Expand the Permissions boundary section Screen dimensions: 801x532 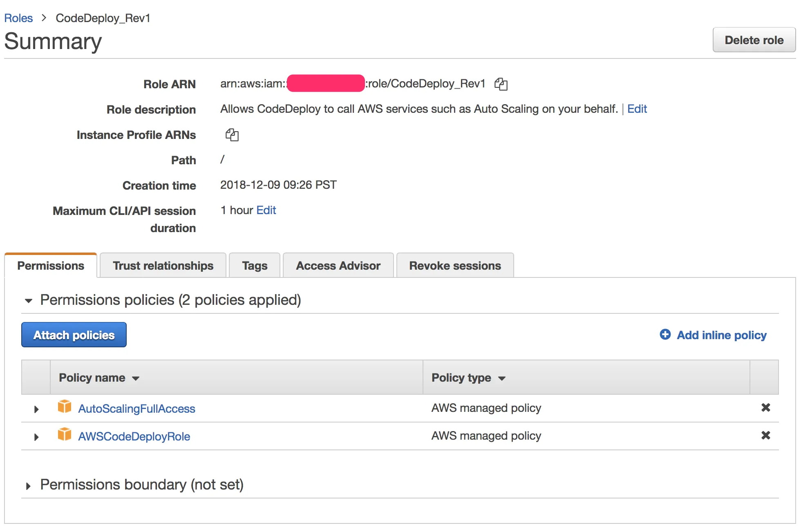(x=28, y=486)
